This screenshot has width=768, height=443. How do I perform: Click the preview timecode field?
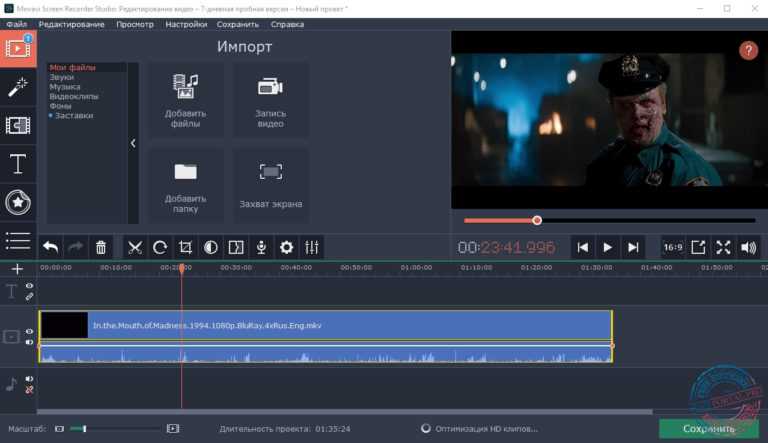pyautogui.click(x=506, y=247)
